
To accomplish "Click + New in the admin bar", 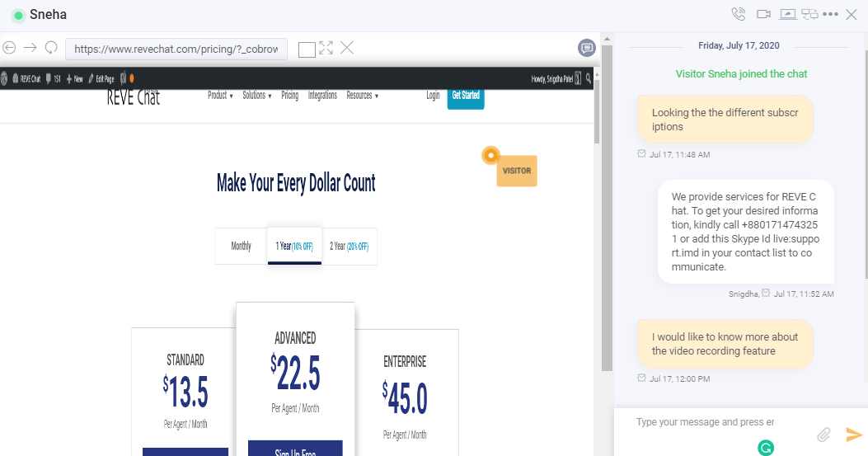I will pyautogui.click(x=75, y=78).
